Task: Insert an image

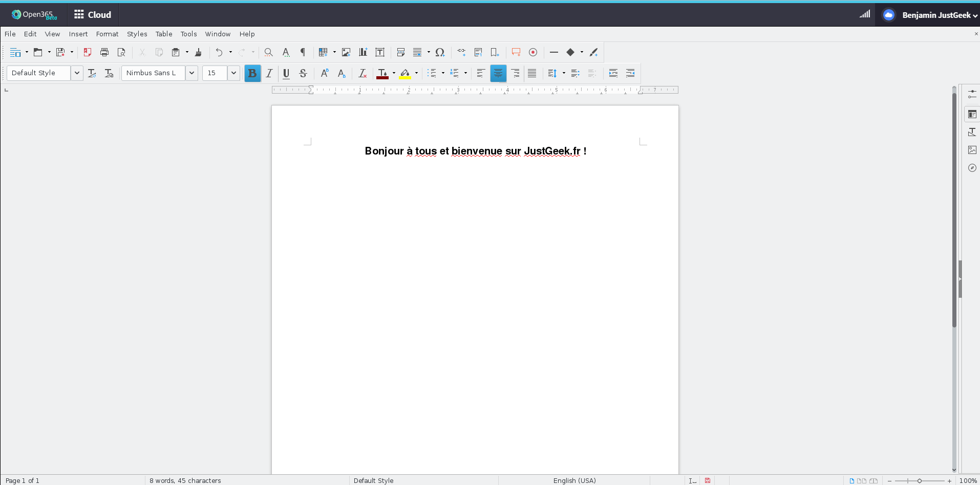Action: [x=346, y=52]
